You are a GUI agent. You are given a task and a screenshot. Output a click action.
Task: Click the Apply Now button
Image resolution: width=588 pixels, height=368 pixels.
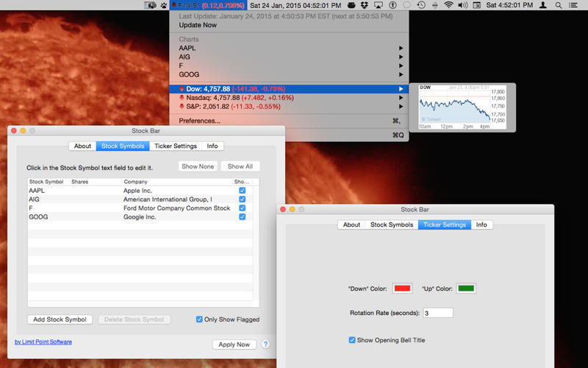[x=234, y=344]
